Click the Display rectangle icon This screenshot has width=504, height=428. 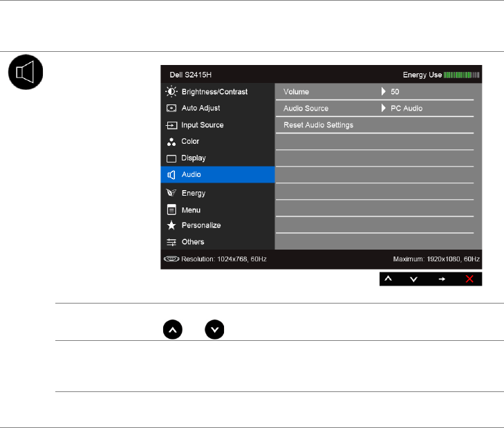(x=171, y=158)
